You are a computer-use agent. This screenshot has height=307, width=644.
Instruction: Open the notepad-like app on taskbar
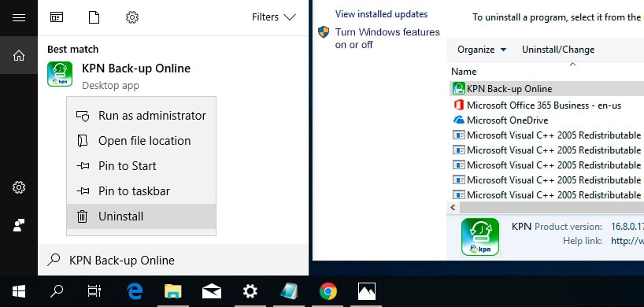click(x=289, y=291)
